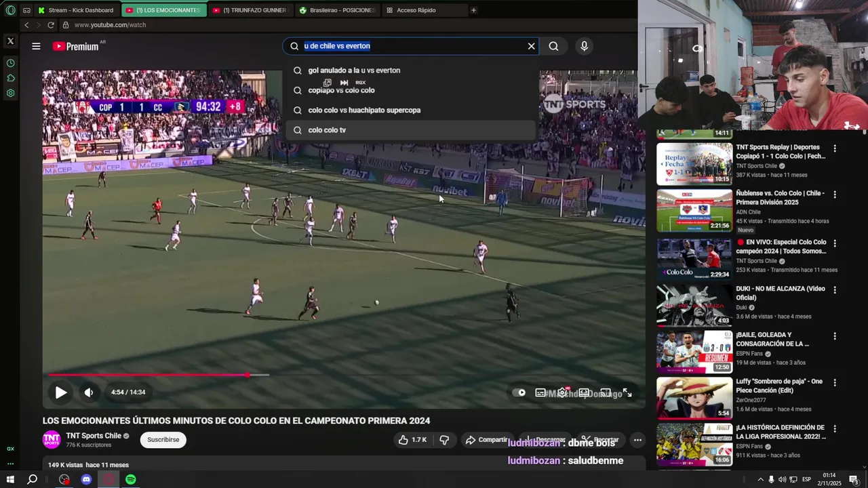Open options menu for LA HISTÓRICA DEFINICIÓN video
This screenshot has height=488, width=868.
pos(835,429)
